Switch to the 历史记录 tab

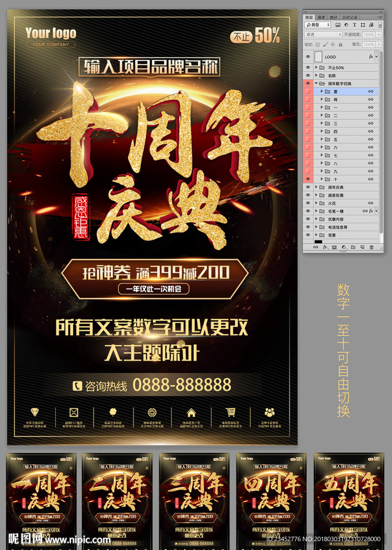350,17
